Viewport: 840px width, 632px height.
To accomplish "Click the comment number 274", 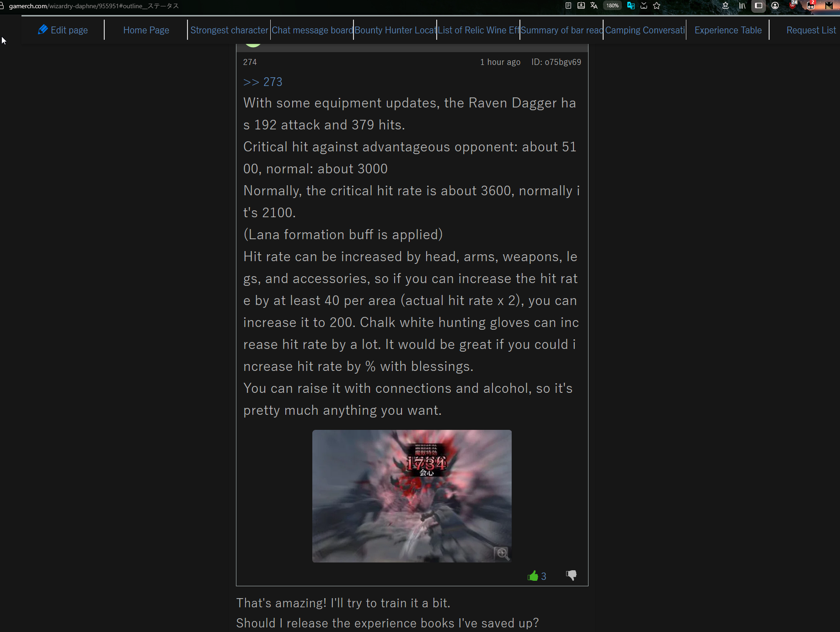I will (250, 62).
